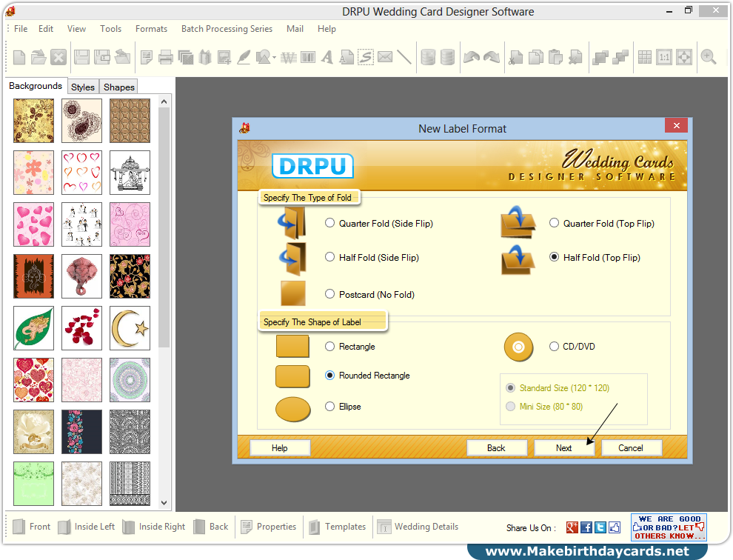
Task: Open the Batch Processing Series menu
Action: (x=227, y=29)
